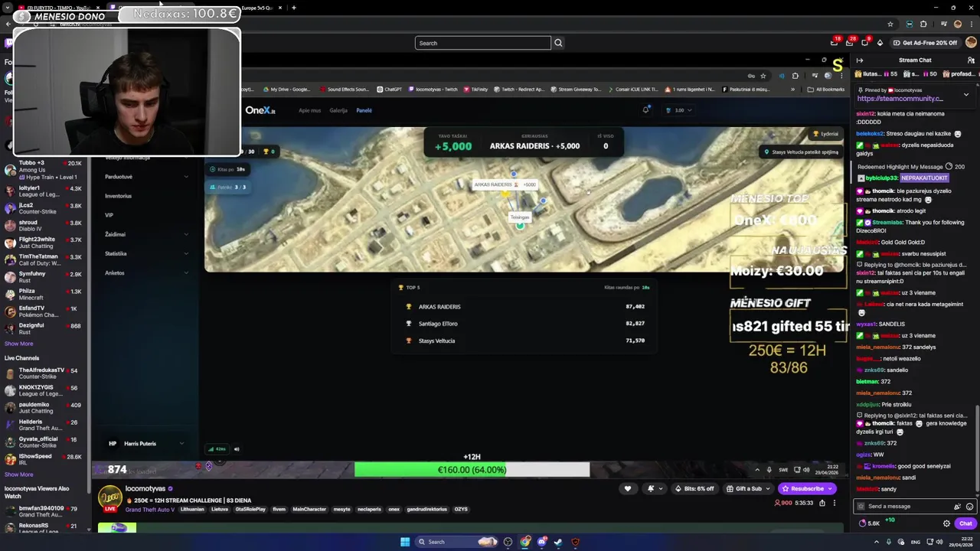Click Show More under recommended channels
980x551 pixels.
(18, 344)
